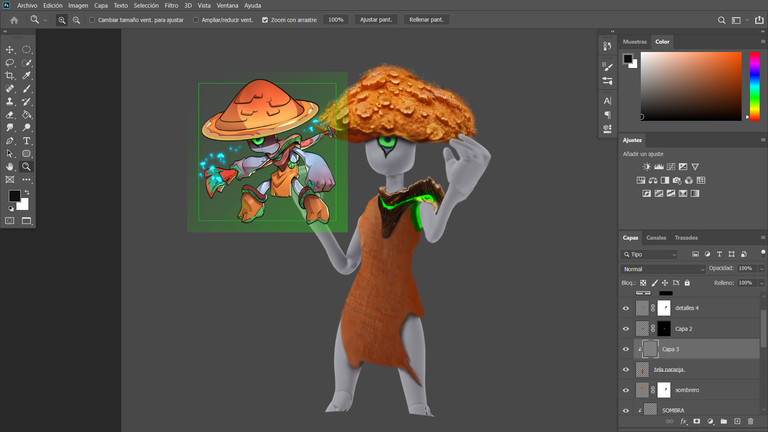Screen dimensions: 768x432
Task: Select the Horizontal Type tool
Action: (x=26, y=141)
